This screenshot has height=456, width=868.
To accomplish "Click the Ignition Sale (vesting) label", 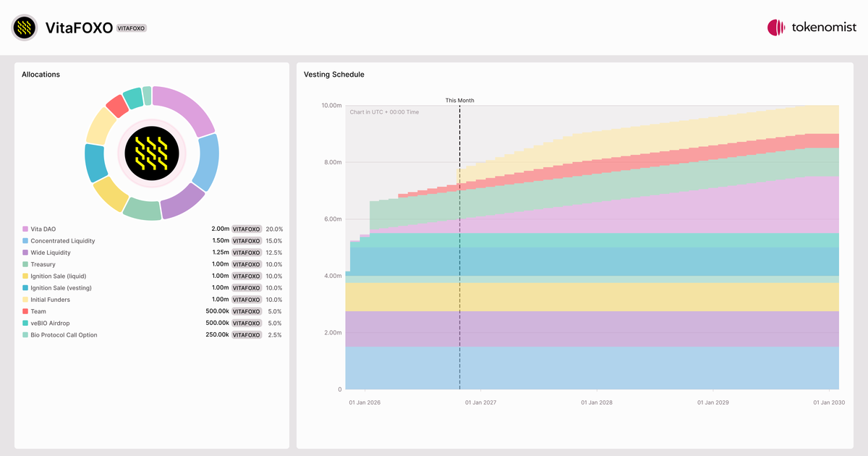I will click(x=61, y=288).
